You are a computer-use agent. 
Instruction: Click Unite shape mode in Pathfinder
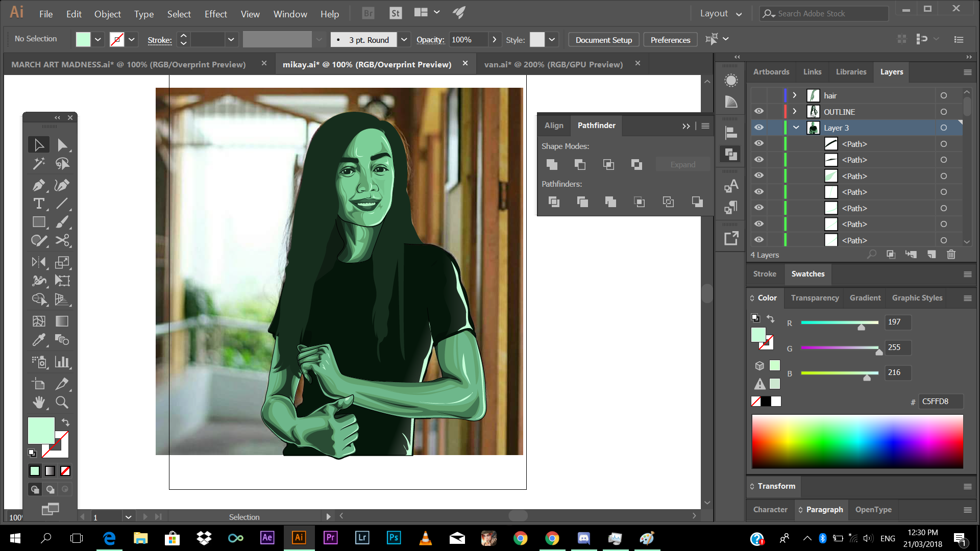point(552,164)
